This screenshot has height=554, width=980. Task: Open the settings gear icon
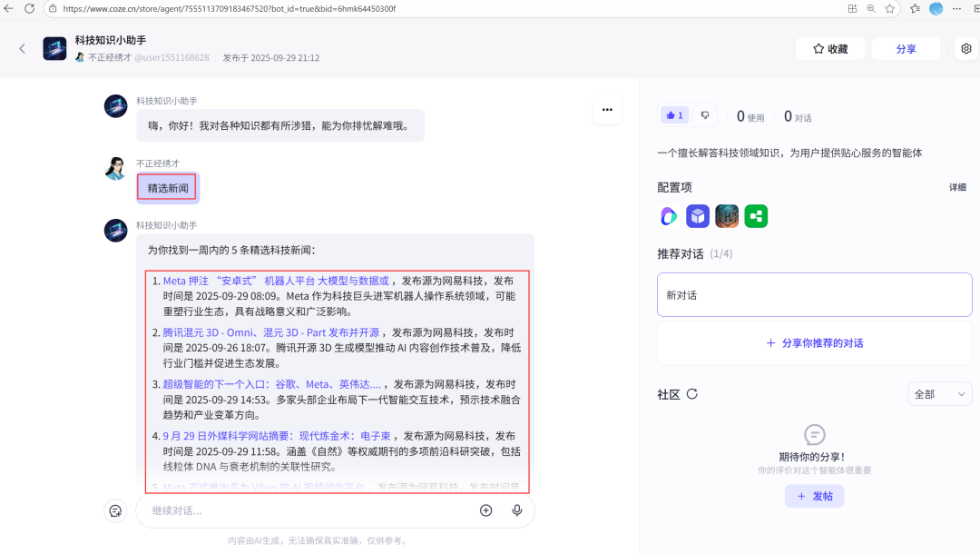pyautogui.click(x=966, y=49)
